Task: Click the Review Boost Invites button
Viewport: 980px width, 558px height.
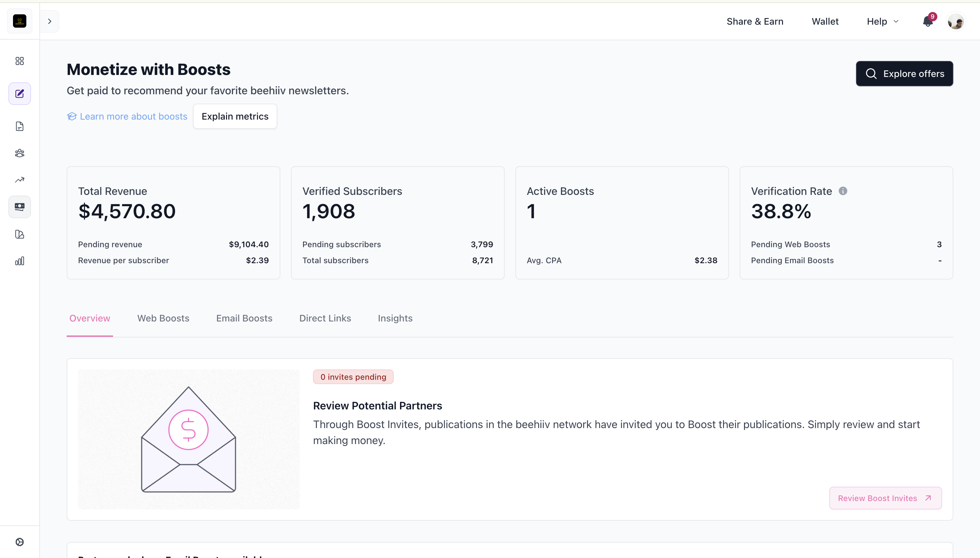Action: click(885, 498)
